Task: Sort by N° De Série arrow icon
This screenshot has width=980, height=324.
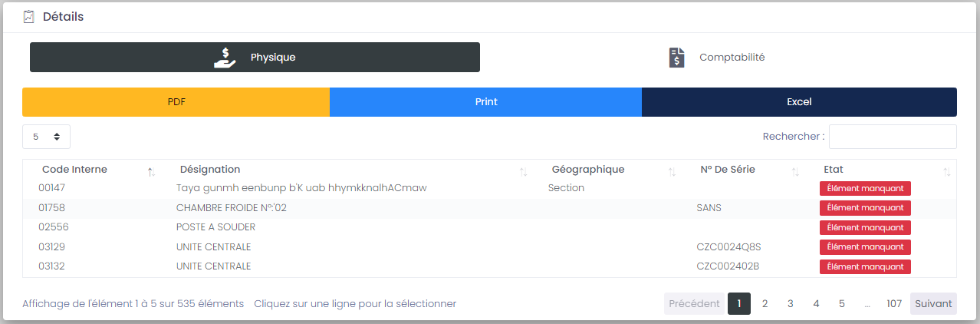Action: pyautogui.click(x=795, y=173)
